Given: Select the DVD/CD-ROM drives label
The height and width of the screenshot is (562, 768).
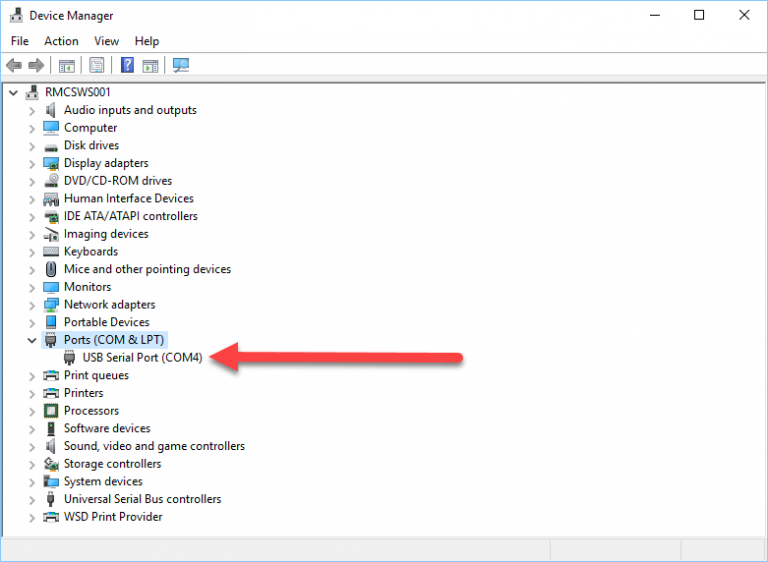Looking at the screenshot, I should coord(118,181).
